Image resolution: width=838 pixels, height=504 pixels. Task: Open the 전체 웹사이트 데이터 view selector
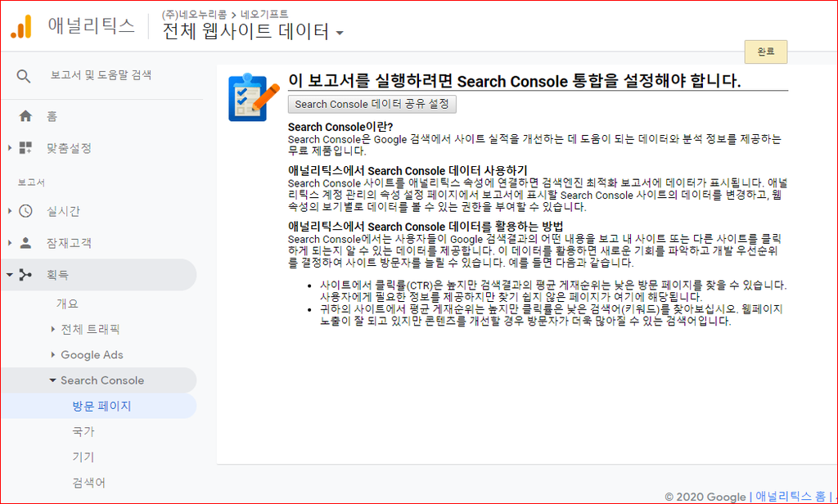click(253, 32)
